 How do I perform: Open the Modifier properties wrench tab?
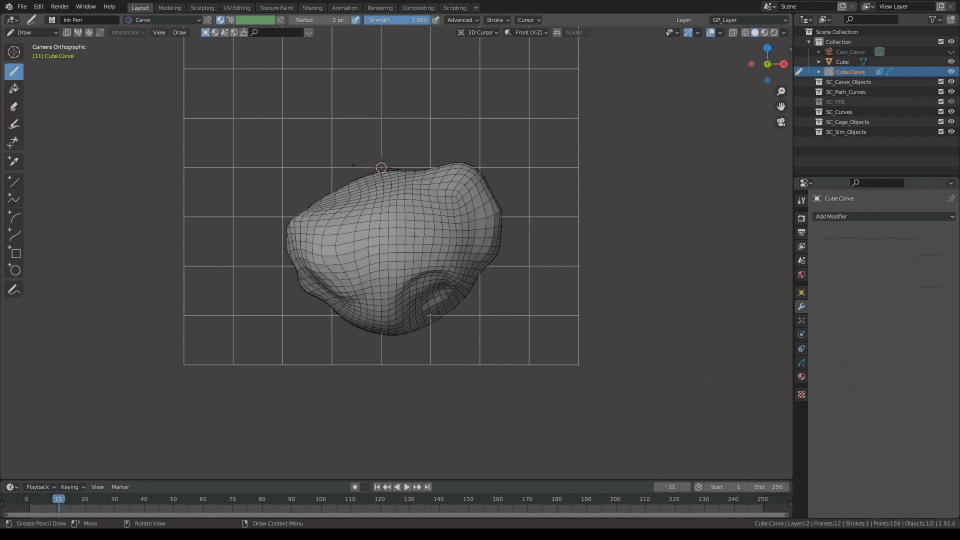(801, 306)
